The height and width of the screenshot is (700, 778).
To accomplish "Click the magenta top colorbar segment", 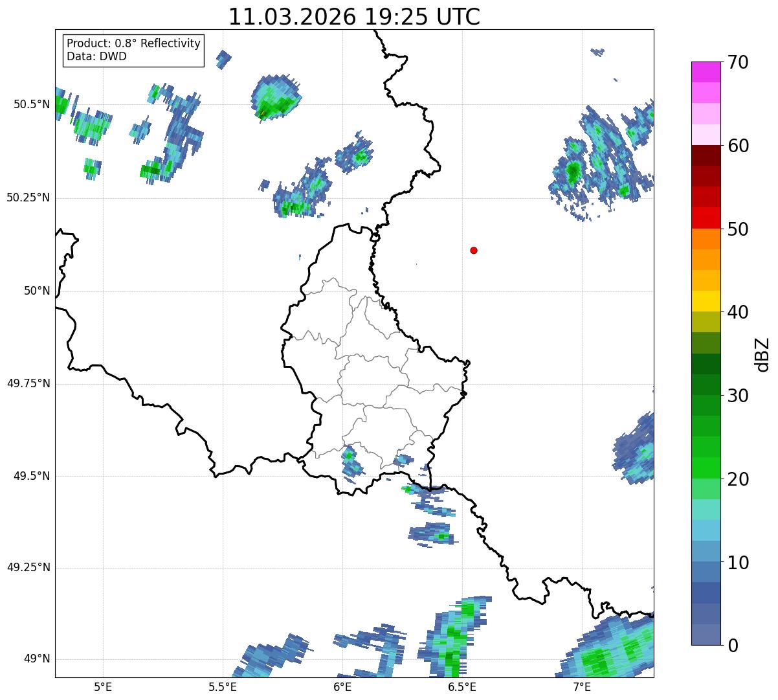I will (706, 72).
